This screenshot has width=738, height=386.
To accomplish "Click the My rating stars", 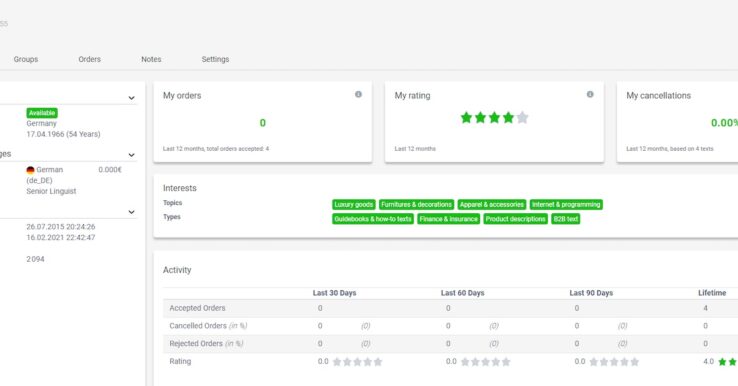I will coord(494,118).
